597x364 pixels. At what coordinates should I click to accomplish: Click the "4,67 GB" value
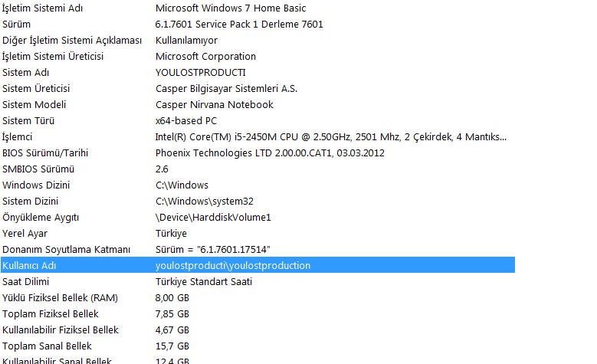click(x=172, y=330)
